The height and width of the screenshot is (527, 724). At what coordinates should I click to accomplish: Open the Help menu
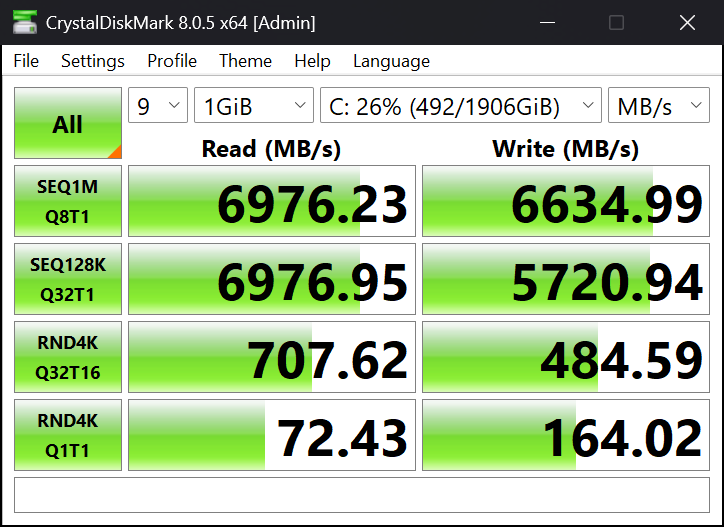pyautogui.click(x=312, y=61)
